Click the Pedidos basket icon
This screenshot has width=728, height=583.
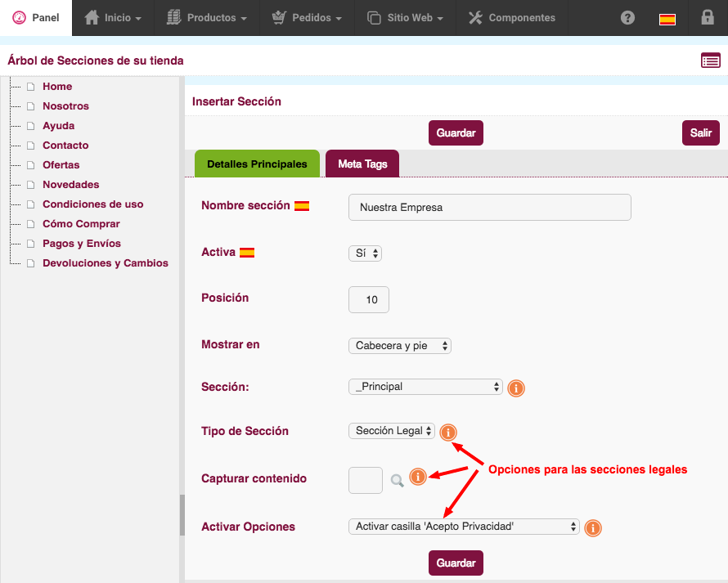pyautogui.click(x=279, y=18)
